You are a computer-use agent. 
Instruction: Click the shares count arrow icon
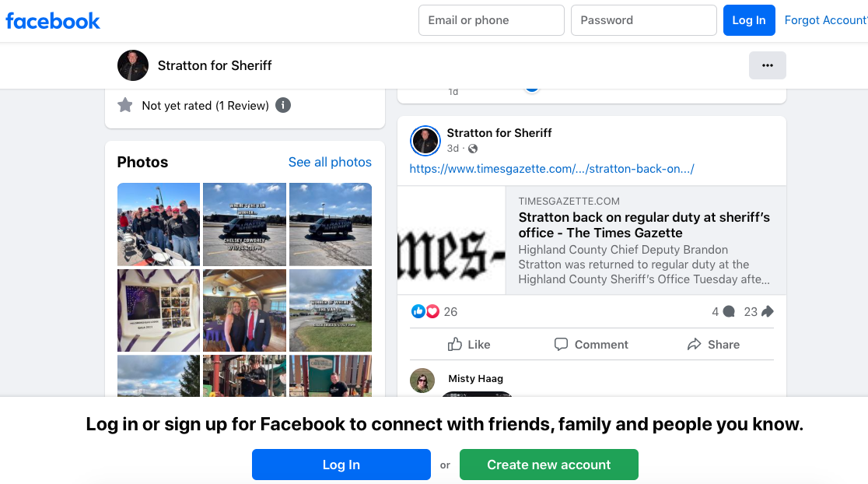(767, 312)
